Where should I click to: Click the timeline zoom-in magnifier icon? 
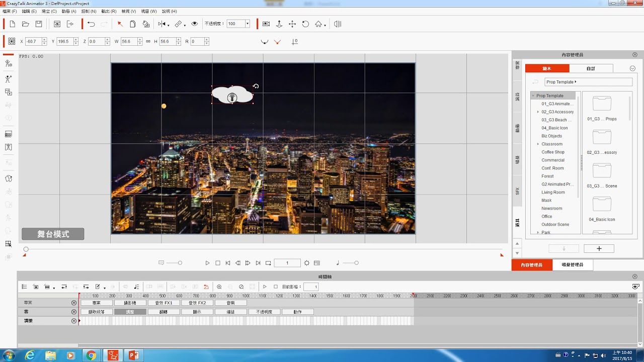(219, 287)
